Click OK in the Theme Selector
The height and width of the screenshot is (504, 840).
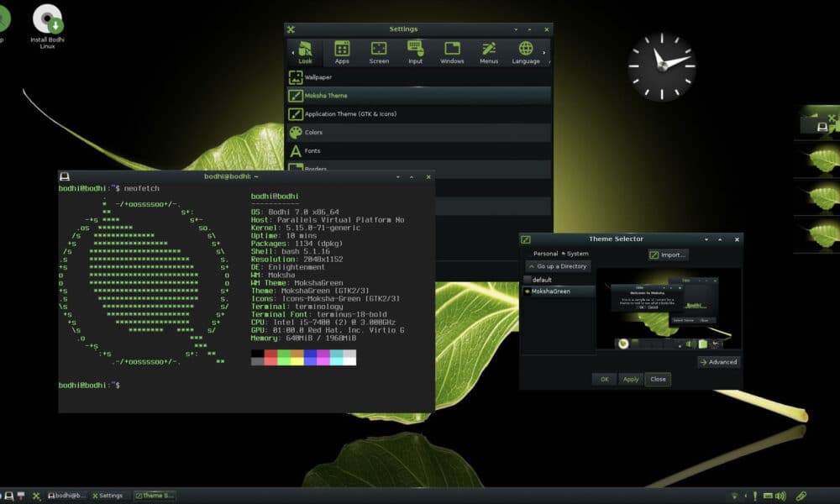tap(604, 379)
